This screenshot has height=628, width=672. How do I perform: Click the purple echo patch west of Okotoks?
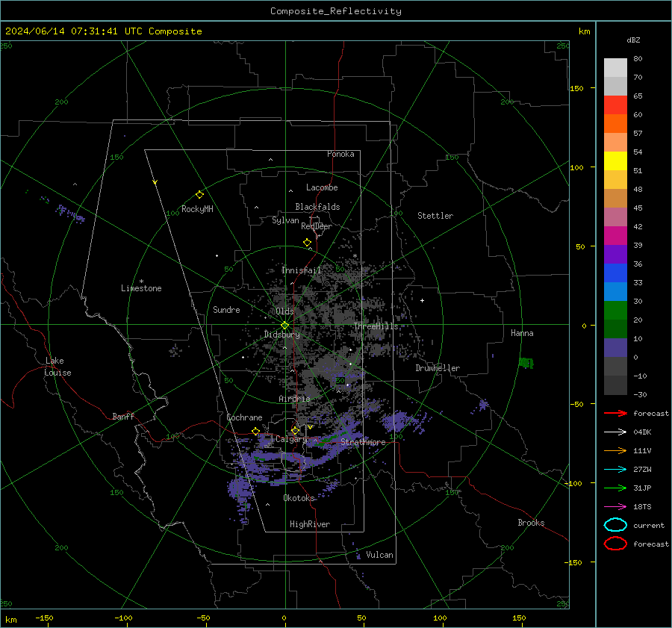tap(239, 491)
